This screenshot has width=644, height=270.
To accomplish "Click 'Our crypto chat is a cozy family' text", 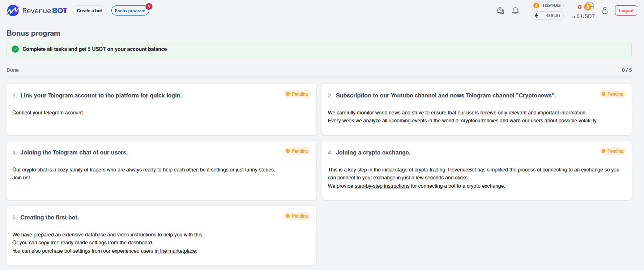I will 144,170.
